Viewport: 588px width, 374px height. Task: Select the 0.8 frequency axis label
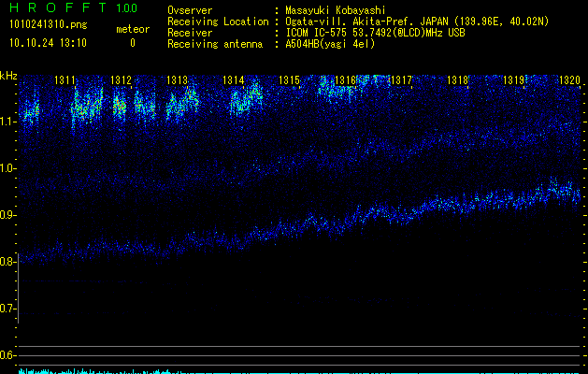(7, 262)
